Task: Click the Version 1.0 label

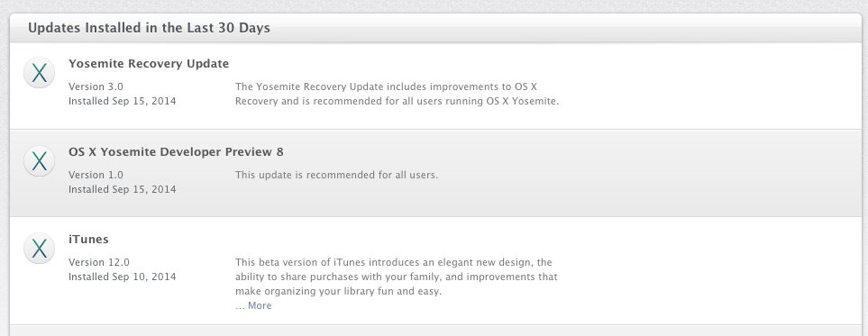Action: pos(96,175)
